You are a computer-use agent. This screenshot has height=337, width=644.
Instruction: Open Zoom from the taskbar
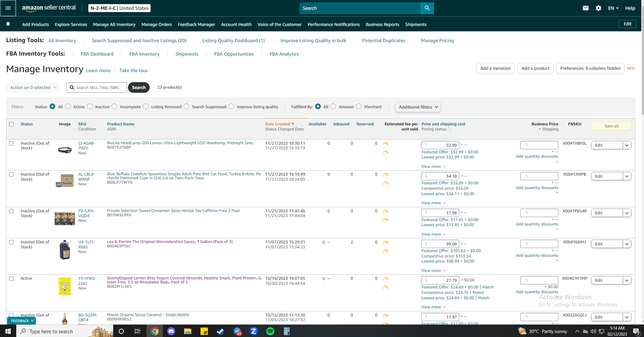[x=254, y=331]
